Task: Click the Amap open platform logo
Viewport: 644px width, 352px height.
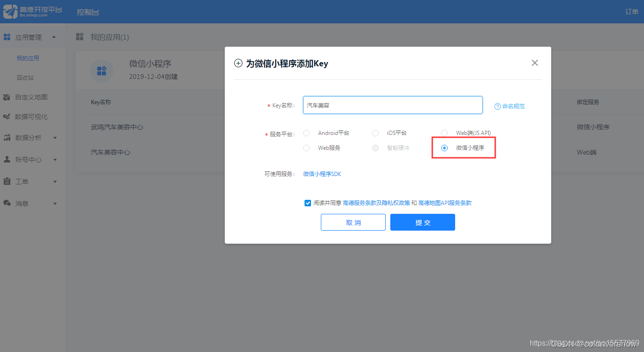Action: click(x=32, y=12)
